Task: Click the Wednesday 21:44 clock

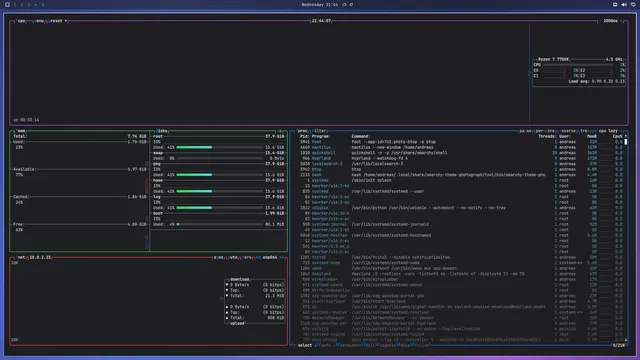Action: point(320,4)
